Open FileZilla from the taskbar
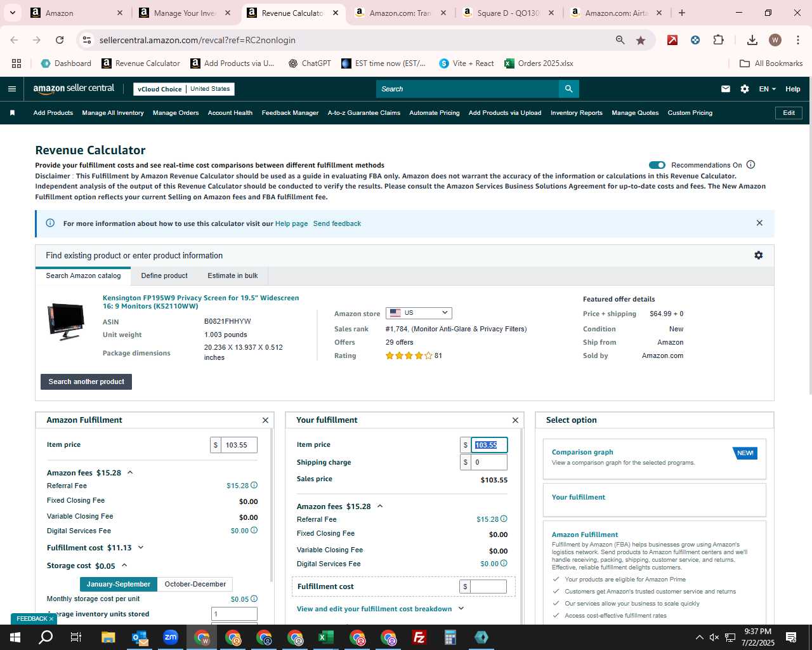The image size is (812, 650). click(x=419, y=637)
